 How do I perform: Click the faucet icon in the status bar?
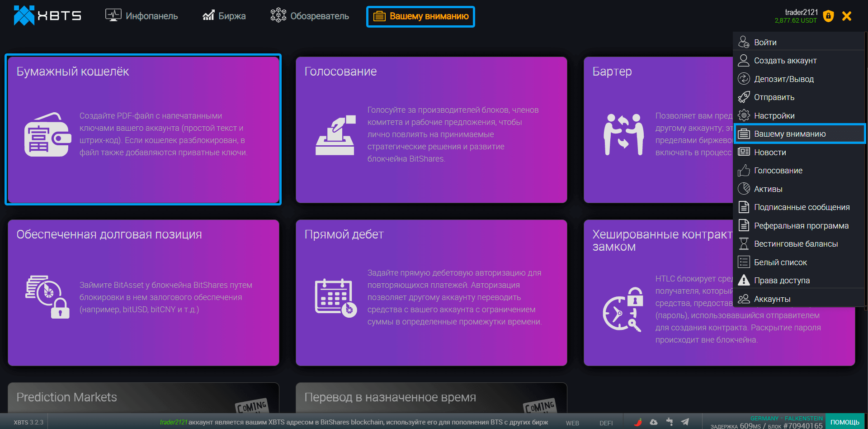(x=670, y=422)
